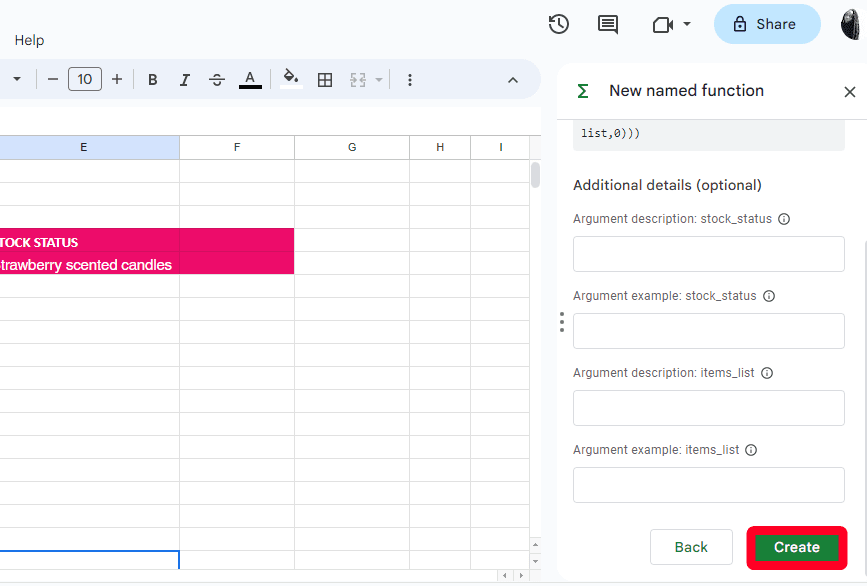This screenshot has height=586, width=867.
Task: Toggle italic formatting
Action: click(x=184, y=80)
